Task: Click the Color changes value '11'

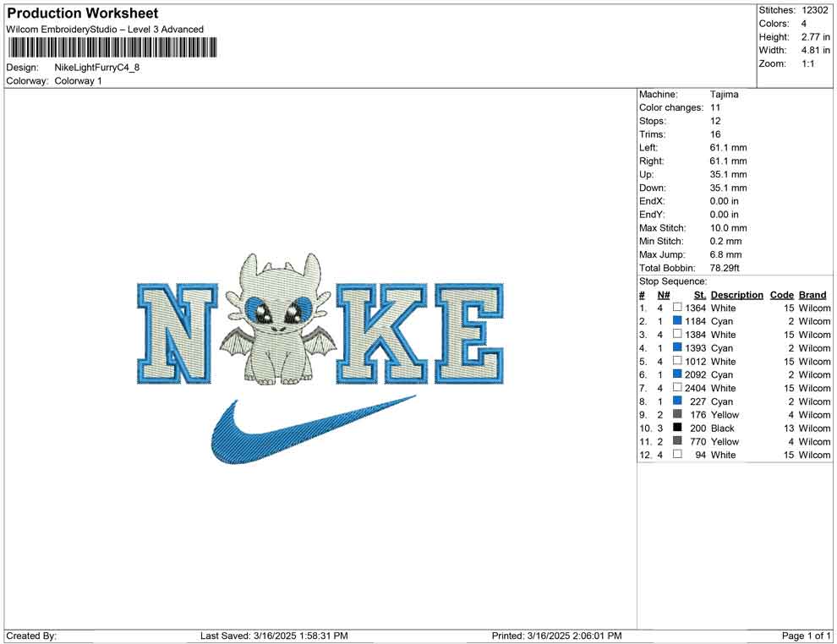Action: click(x=715, y=108)
